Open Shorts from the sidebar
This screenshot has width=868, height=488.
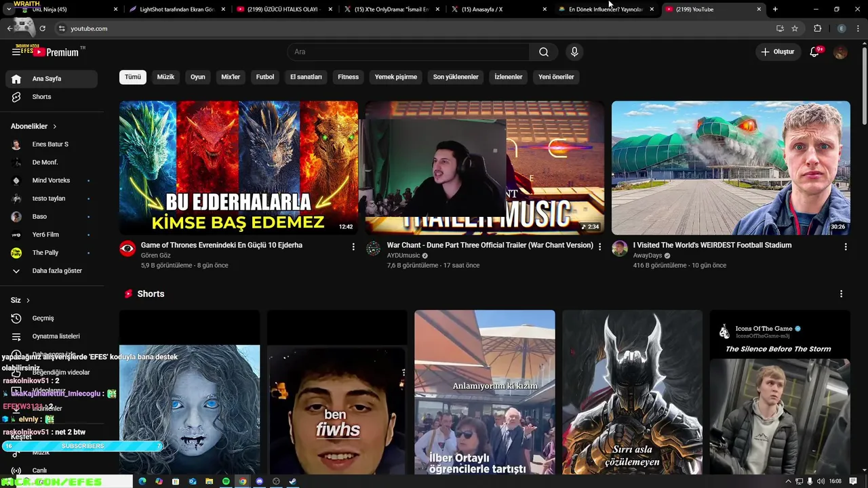tap(52, 97)
